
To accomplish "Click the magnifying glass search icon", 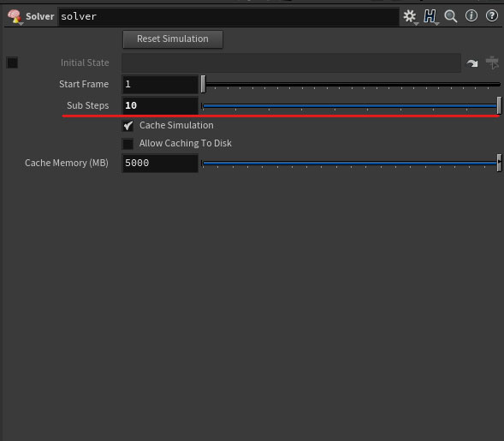I will (x=450, y=16).
